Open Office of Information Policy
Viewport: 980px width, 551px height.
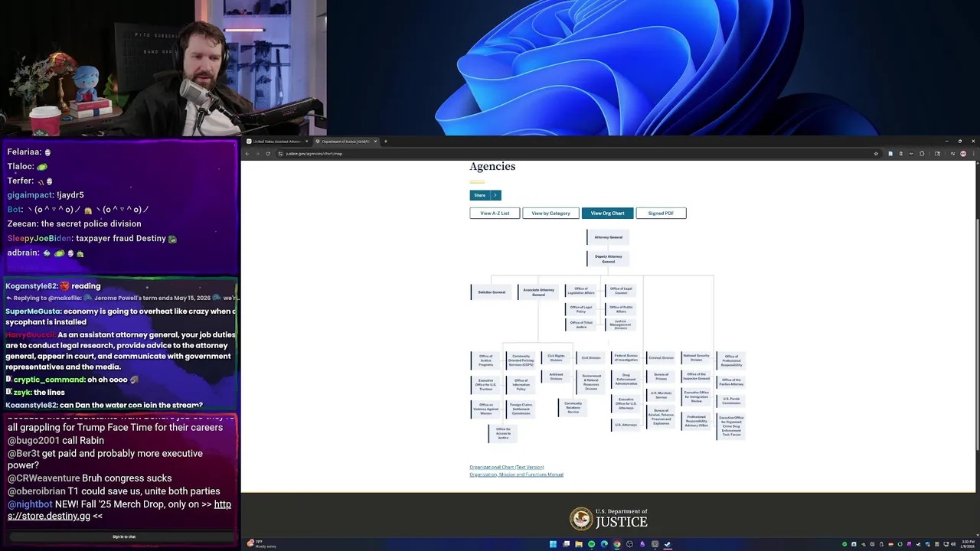521,385
